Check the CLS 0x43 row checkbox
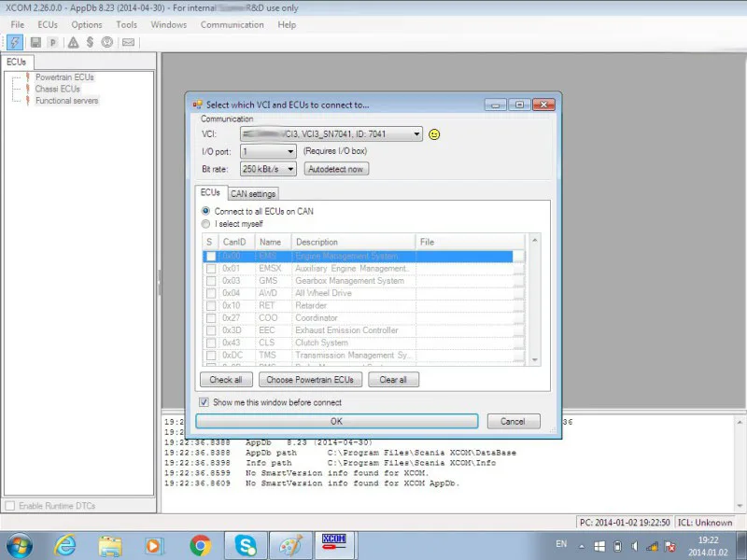Image resolution: width=747 pixels, height=560 pixels. pyautogui.click(x=211, y=343)
